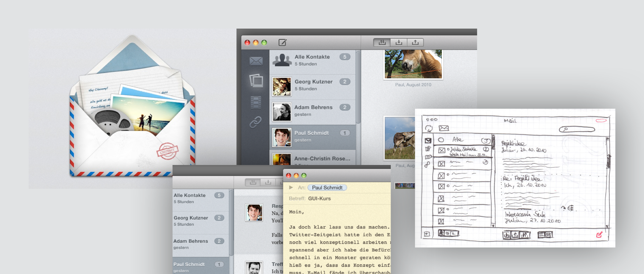Open the horse photo thumbnail
Screen dimensions: 644x274
(x=413, y=64)
